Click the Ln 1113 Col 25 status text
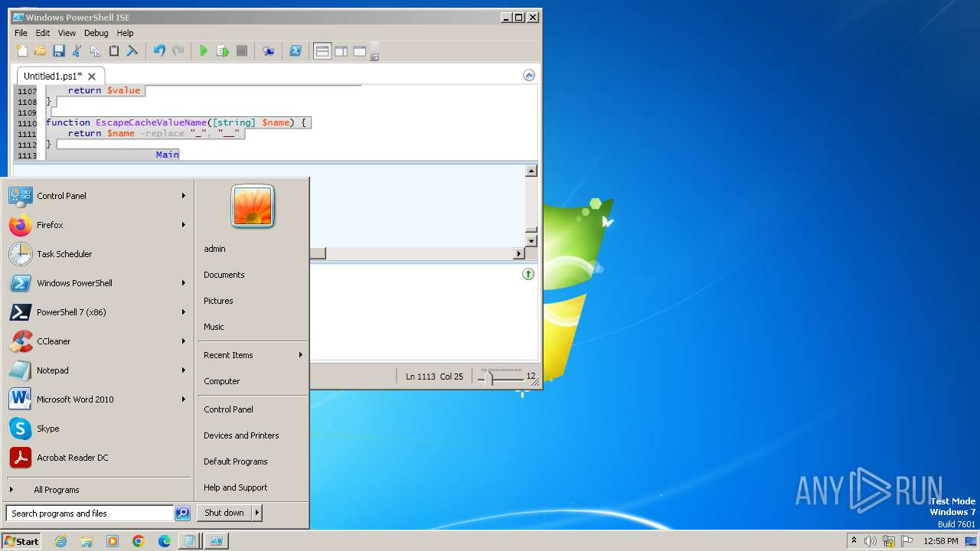This screenshot has height=551, width=980. [x=434, y=377]
